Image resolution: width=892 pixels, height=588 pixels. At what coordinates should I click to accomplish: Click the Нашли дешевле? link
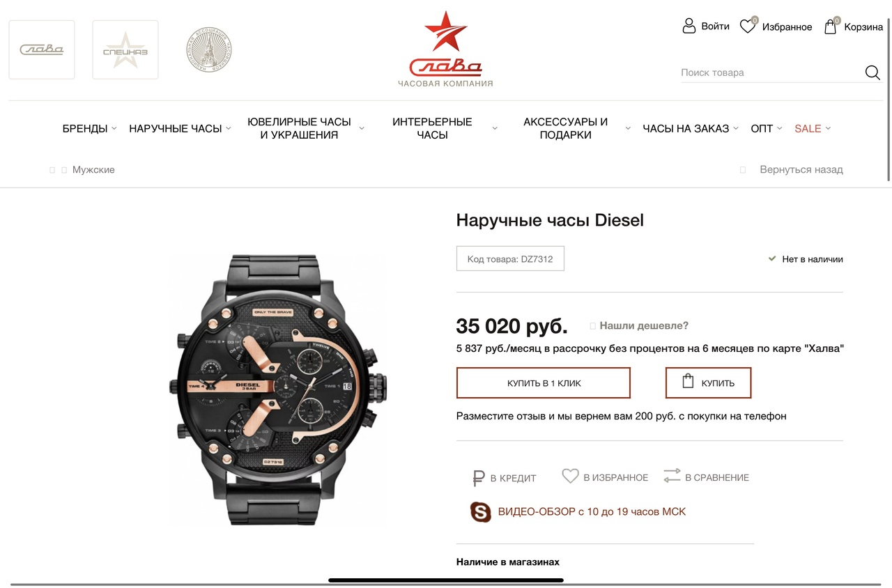(x=644, y=325)
